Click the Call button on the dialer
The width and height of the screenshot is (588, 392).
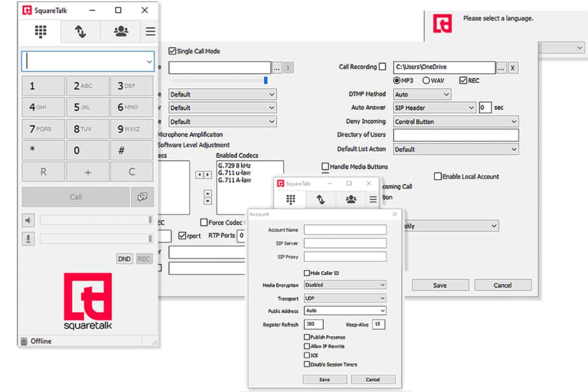76,197
